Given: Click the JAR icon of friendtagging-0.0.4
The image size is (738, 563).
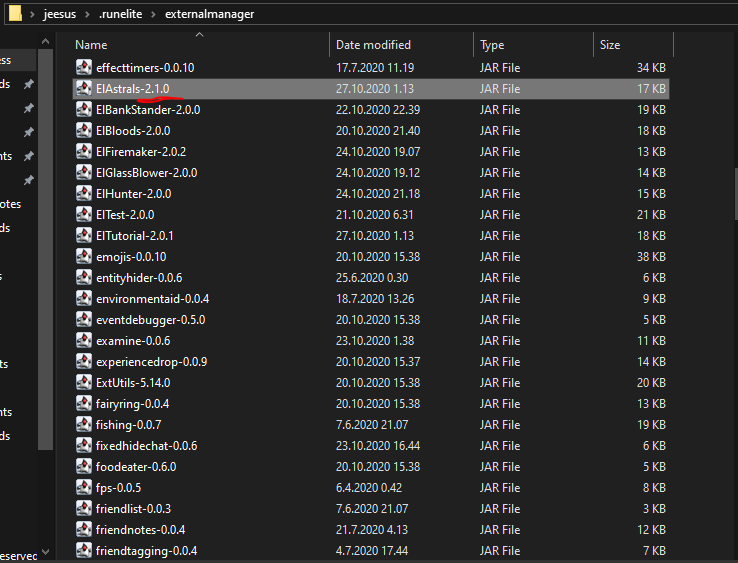Looking at the screenshot, I should point(84,551).
